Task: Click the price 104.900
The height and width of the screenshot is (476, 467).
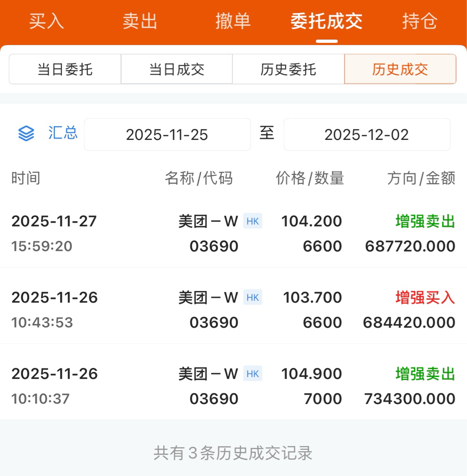Action: 312,373
